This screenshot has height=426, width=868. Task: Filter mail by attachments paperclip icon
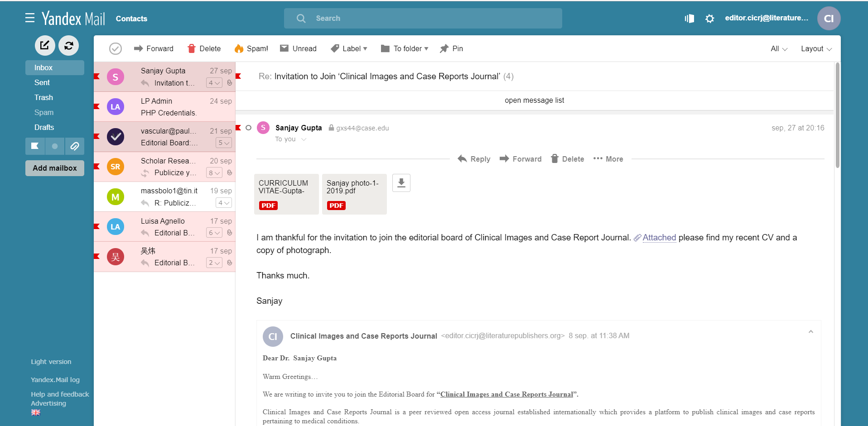75,146
